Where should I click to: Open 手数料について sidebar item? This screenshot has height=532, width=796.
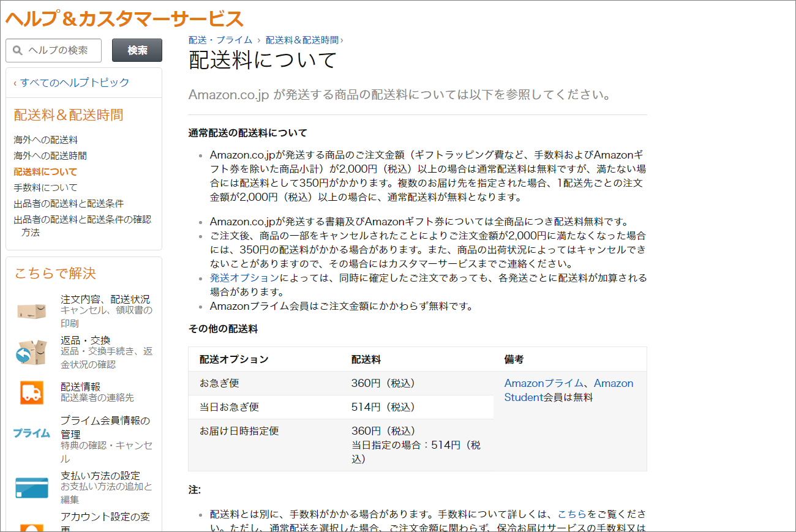[x=45, y=188]
